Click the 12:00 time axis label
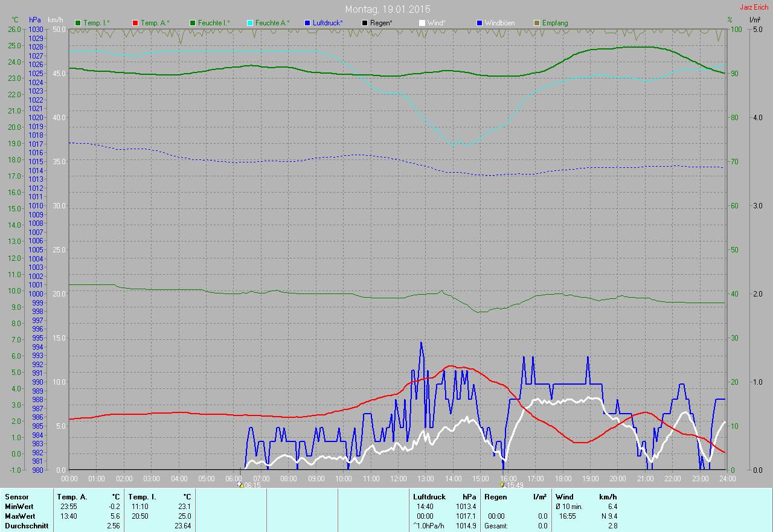This screenshot has height=532, width=773. point(399,478)
